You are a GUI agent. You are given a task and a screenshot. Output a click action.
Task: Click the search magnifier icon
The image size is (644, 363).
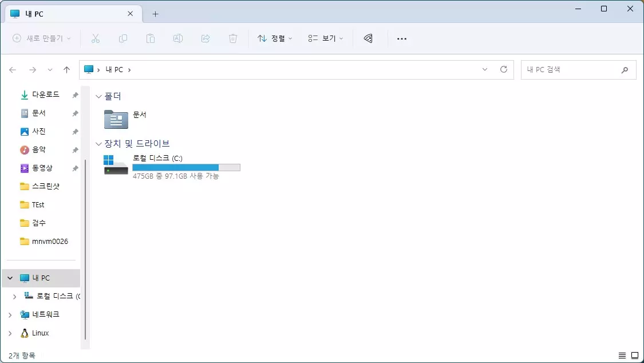(625, 70)
